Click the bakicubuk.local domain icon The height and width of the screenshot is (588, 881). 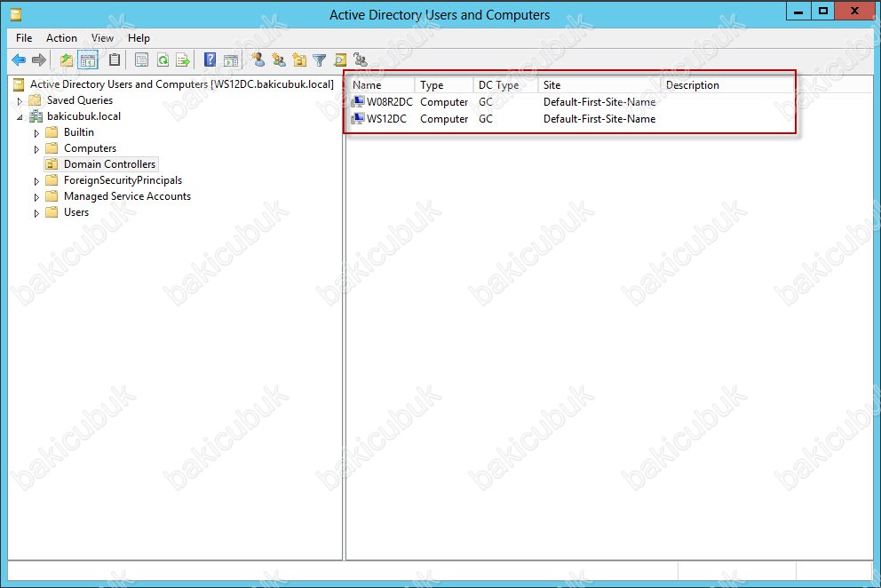click(36, 116)
